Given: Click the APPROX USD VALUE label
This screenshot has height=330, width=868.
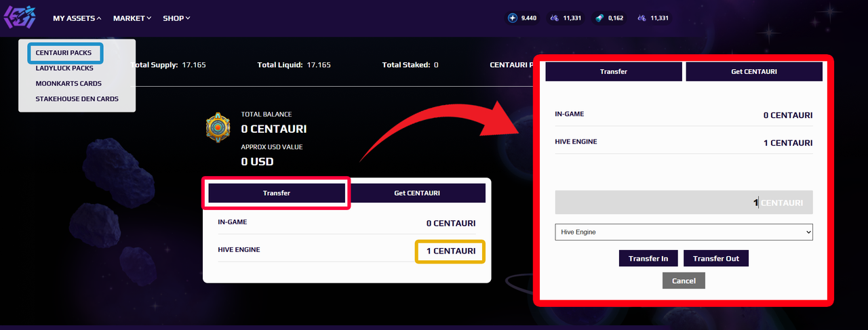Looking at the screenshot, I should pos(272,147).
